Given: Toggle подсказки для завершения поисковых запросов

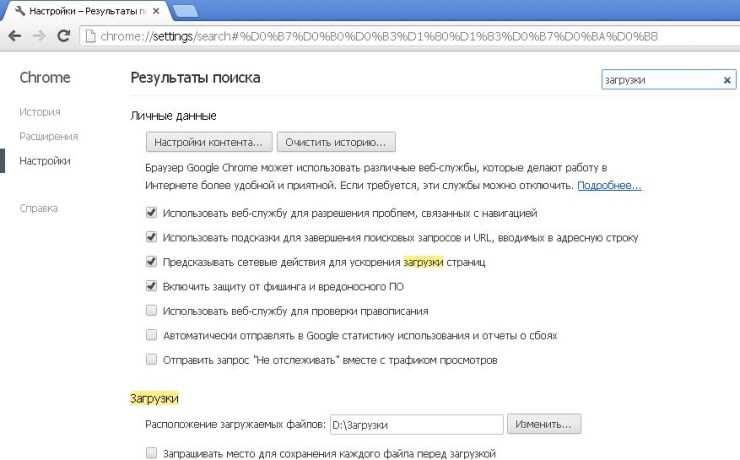Looking at the screenshot, I should pos(151,237).
